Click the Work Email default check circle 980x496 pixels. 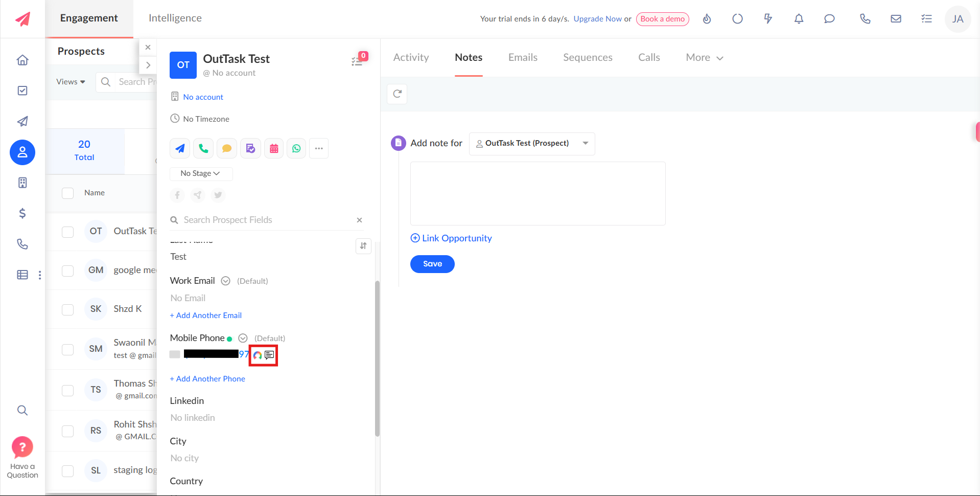pyautogui.click(x=225, y=281)
